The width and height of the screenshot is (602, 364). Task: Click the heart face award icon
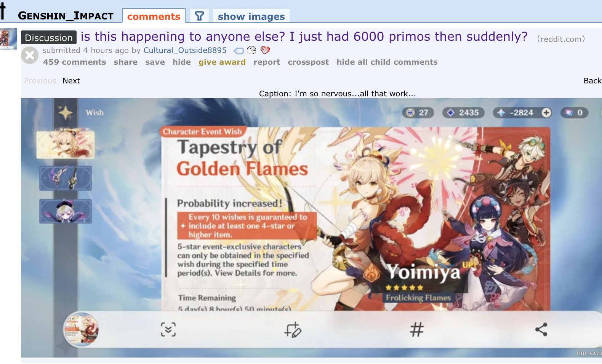pyautogui.click(x=265, y=50)
